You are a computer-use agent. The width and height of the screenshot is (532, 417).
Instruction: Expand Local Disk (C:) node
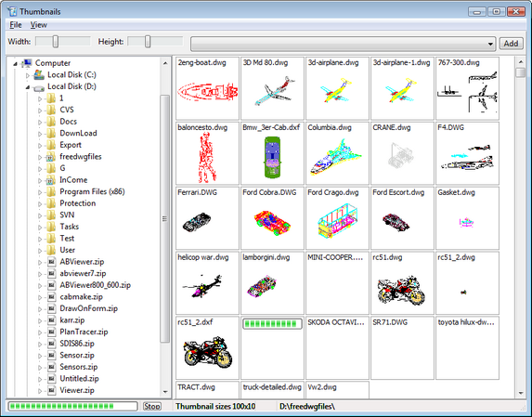(x=28, y=75)
